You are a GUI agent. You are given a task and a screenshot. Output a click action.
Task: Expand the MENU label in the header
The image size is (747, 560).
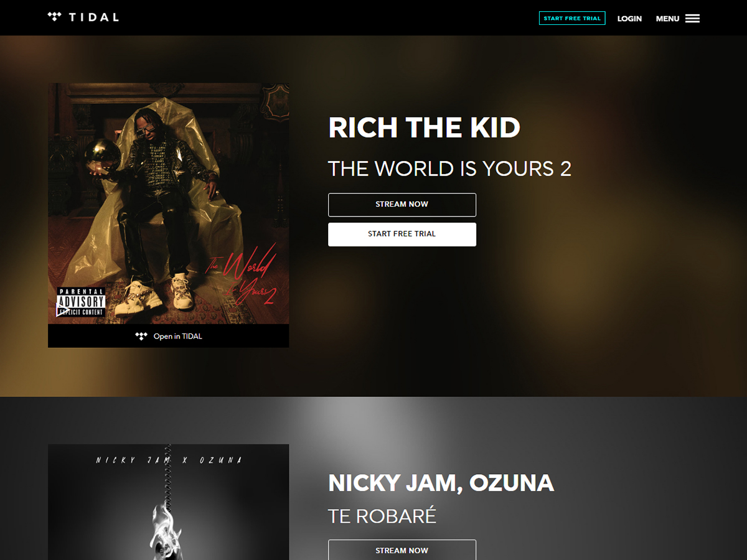point(667,19)
